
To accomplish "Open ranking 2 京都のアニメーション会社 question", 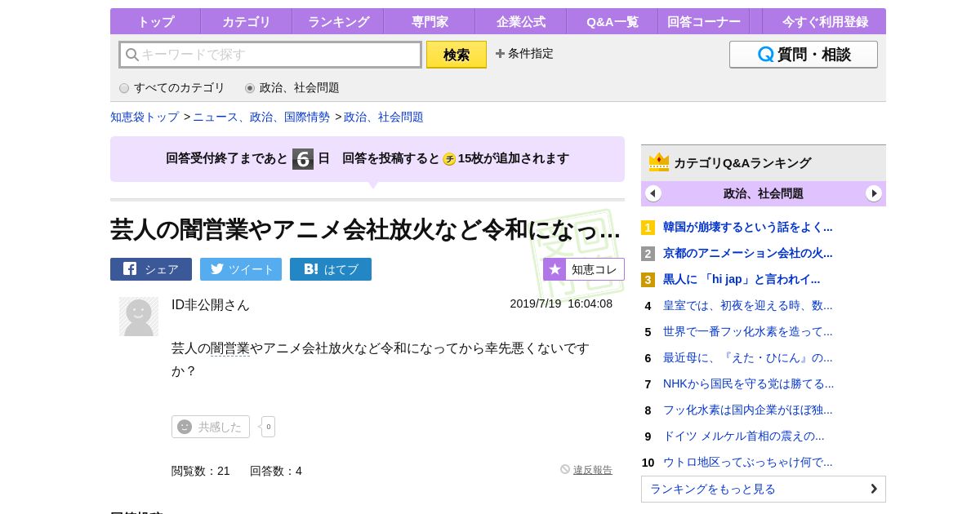I will tap(748, 253).
